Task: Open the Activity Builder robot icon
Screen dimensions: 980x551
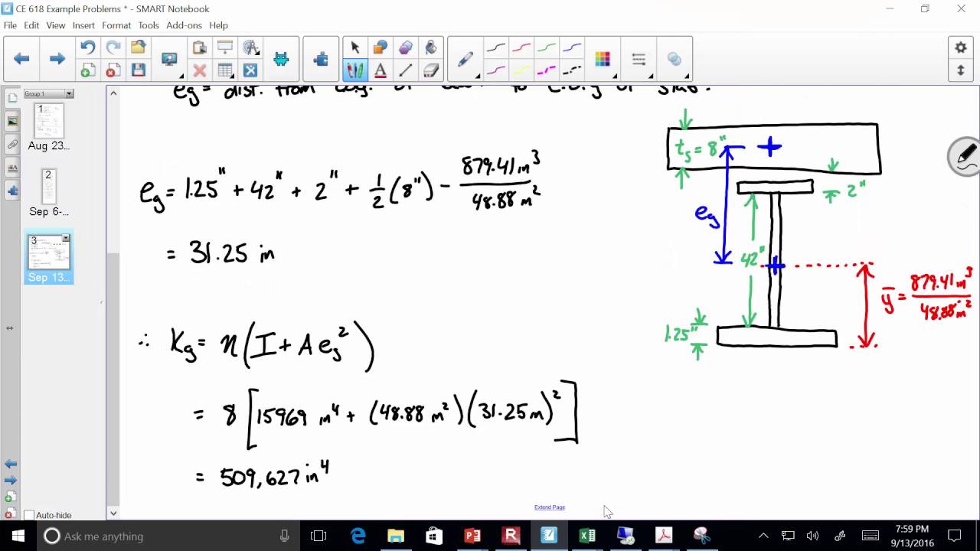Action: point(281,59)
